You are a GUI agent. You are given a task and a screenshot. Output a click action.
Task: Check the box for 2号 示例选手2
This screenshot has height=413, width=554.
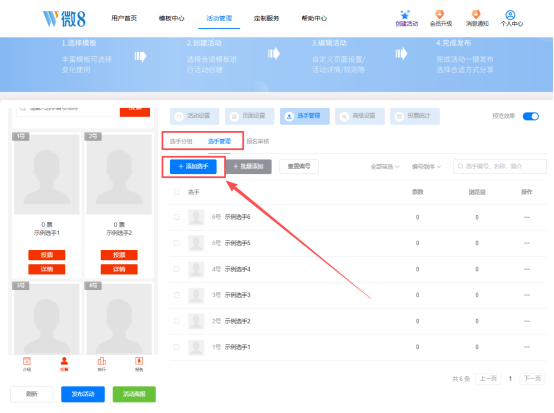point(177,321)
